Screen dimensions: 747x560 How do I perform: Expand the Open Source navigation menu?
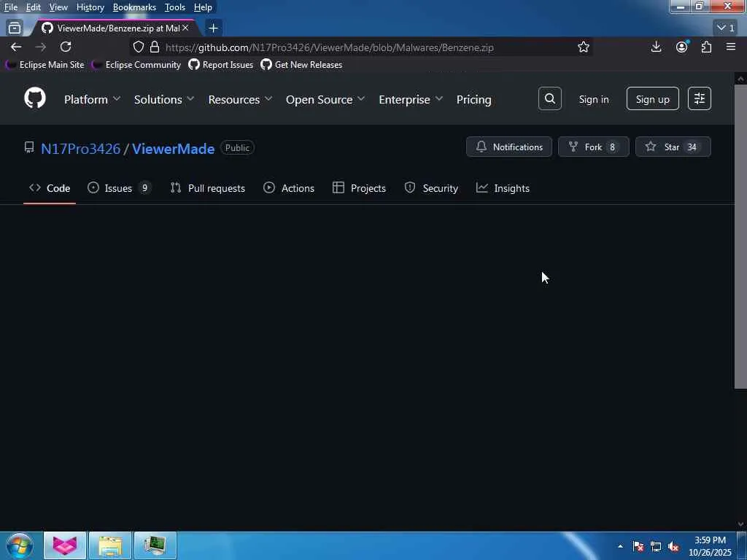(325, 99)
